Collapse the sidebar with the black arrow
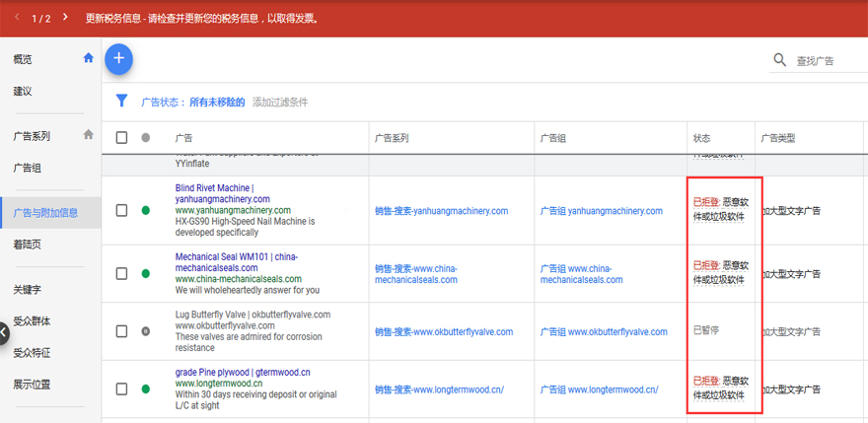868x423 pixels. pyautogui.click(x=4, y=335)
